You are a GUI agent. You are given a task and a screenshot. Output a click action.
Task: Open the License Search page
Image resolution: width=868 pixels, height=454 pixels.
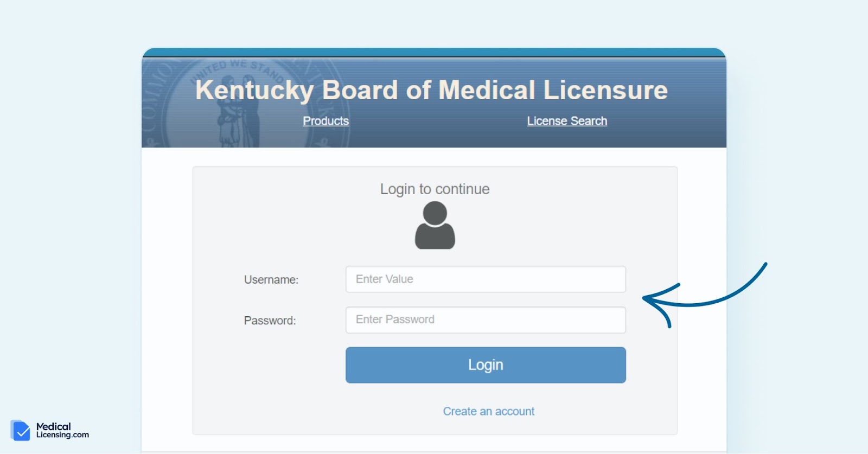pyautogui.click(x=567, y=121)
